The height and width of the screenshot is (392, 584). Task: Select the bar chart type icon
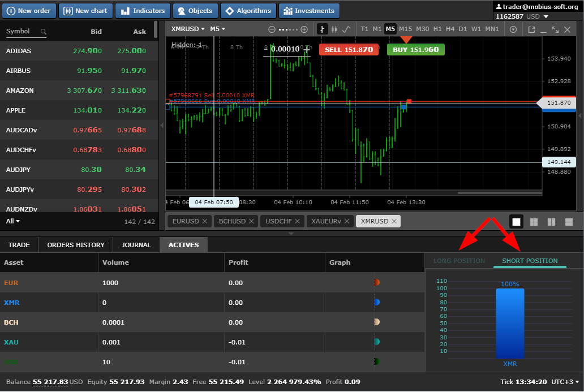[322, 29]
